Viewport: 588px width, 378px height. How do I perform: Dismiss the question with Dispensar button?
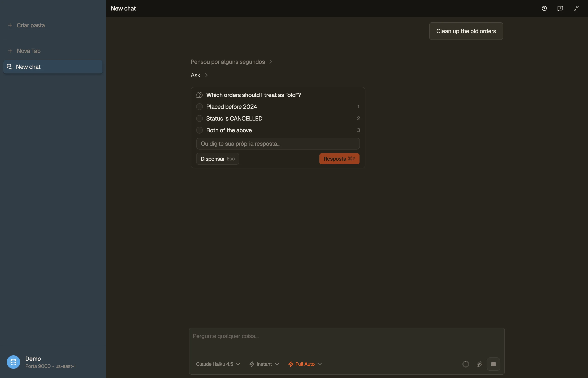(x=217, y=159)
